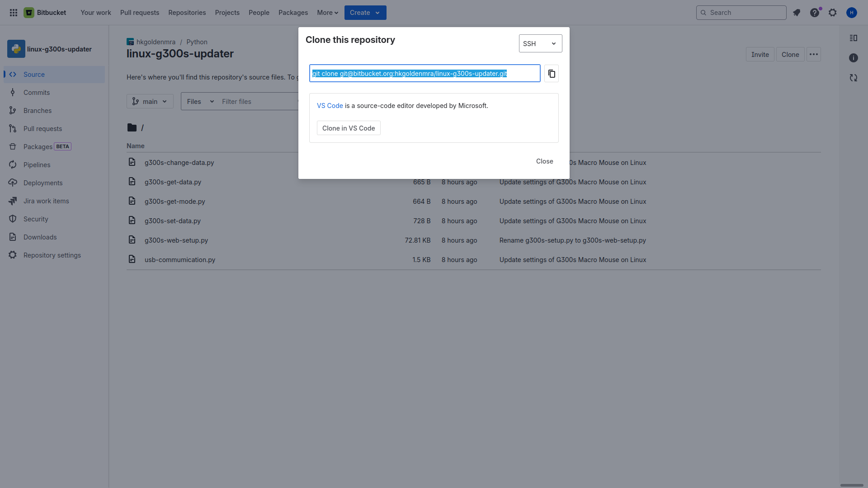Viewport: 868px width, 488px height.
Task: Select Source in the sidebar
Action: tap(54, 75)
